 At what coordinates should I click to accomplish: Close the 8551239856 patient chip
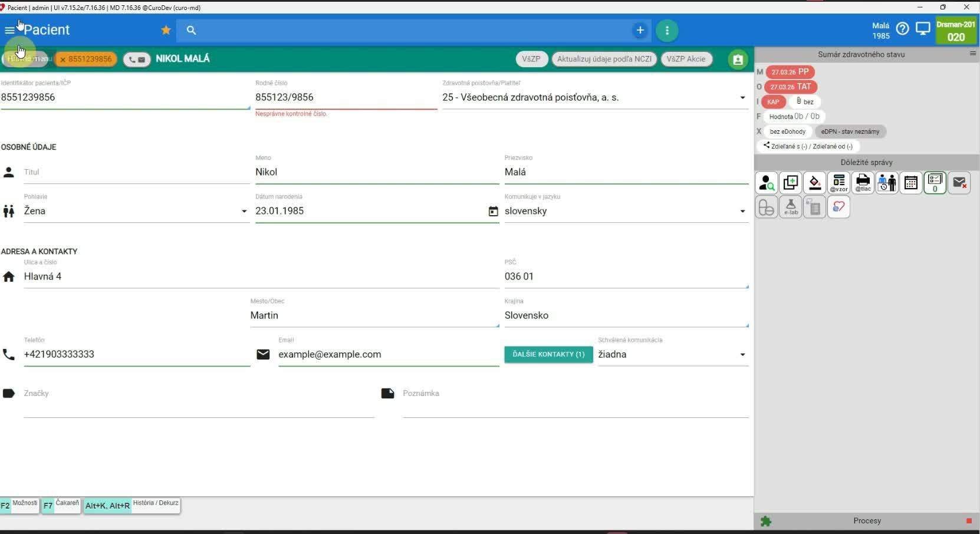pyautogui.click(x=63, y=60)
